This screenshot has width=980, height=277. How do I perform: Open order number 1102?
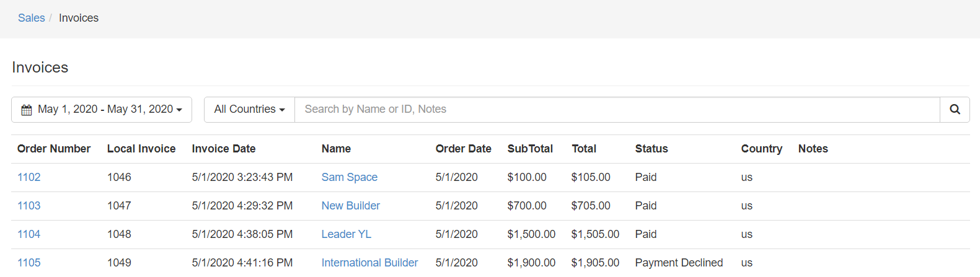(29, 177)
